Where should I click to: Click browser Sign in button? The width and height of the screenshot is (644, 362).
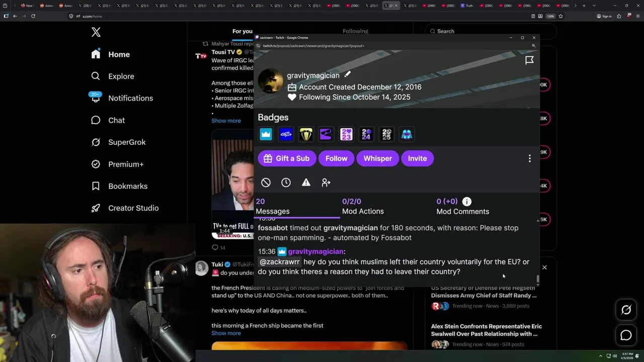[x=604, y=16]
